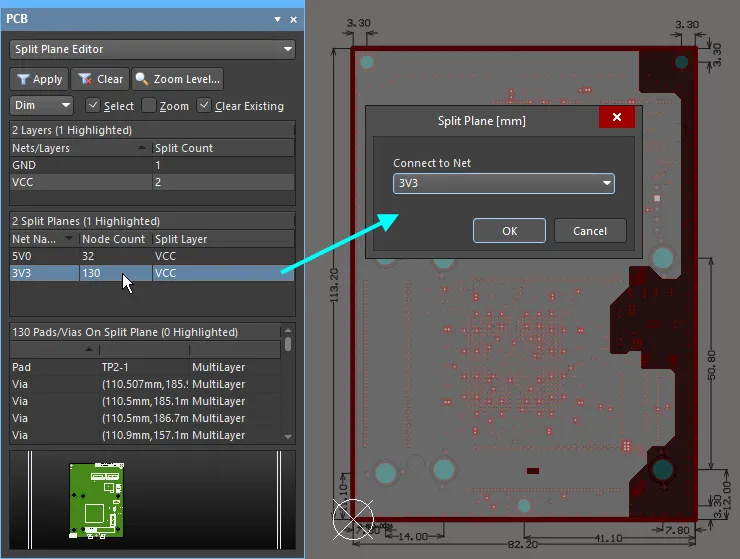Viewport: 740px width, 559px height.
Task: Click the board thumbnail preview
Action: [96, 500]
